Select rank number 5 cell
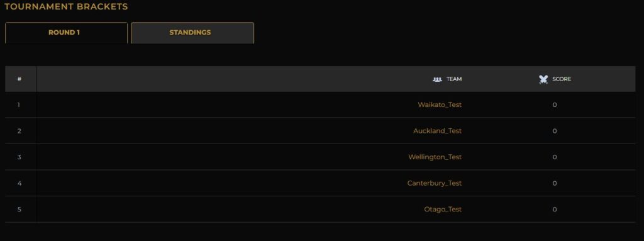 click(x=19, y=210)
